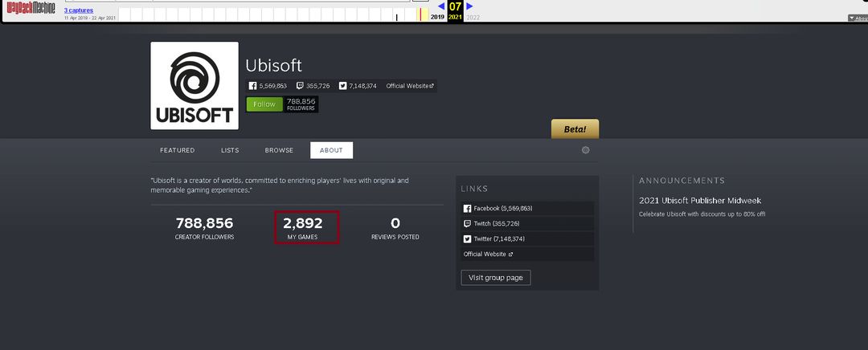Click the highlighted capture marker in timeline
Image resolution: width=868 pixels, height=350 pixels.
point(420,14)
